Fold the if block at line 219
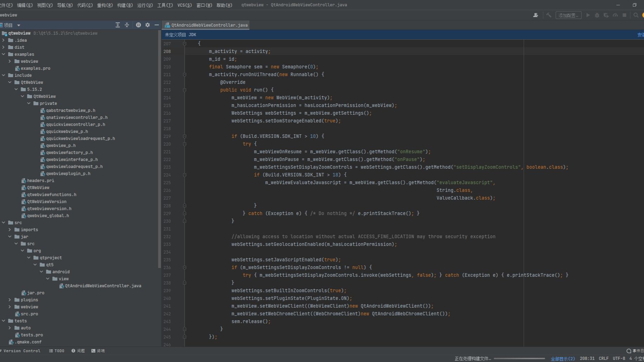Screen dimensions: 644x362 pyautogui.click(x=184, y=136)
